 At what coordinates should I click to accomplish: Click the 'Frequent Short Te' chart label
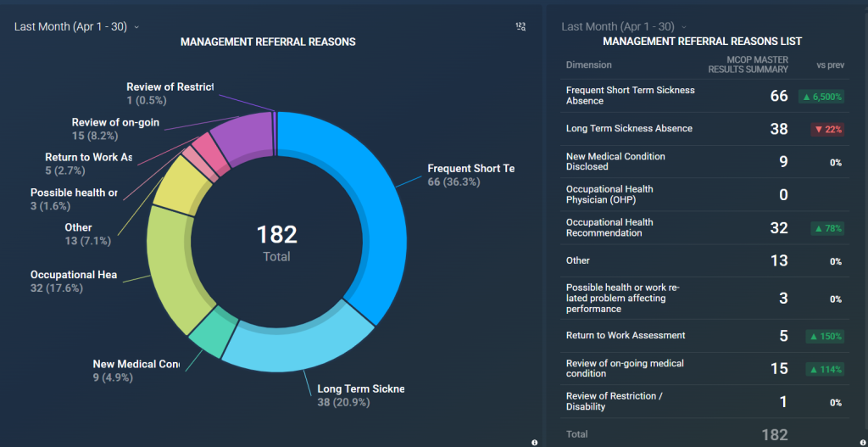[470, 169]
